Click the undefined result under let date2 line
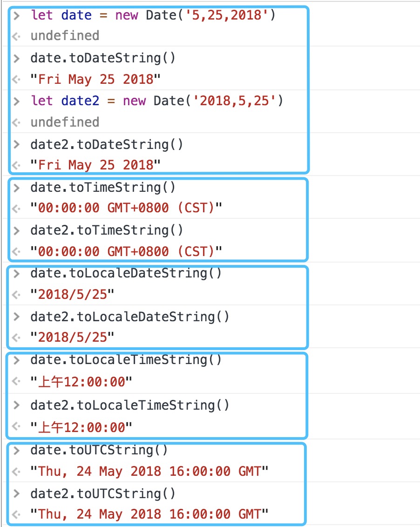The width and height of the screenshot is (420, 527). coord(65,122)
